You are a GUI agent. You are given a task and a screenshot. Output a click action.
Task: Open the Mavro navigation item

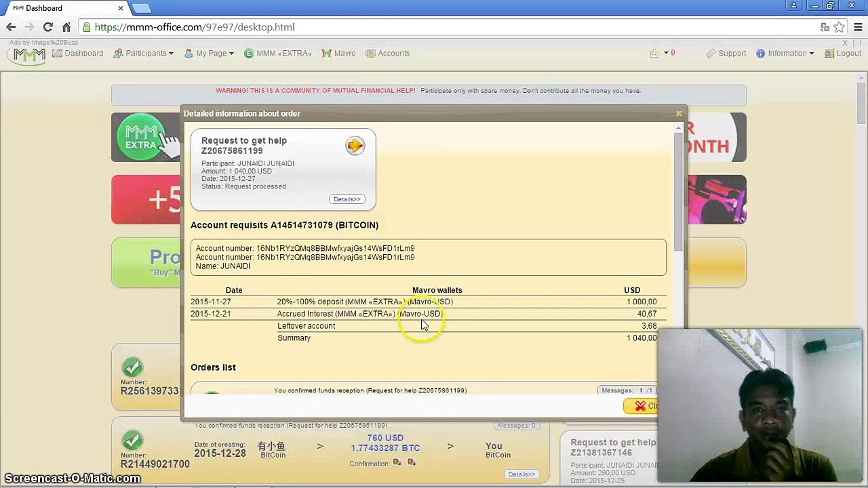(338, 54)
